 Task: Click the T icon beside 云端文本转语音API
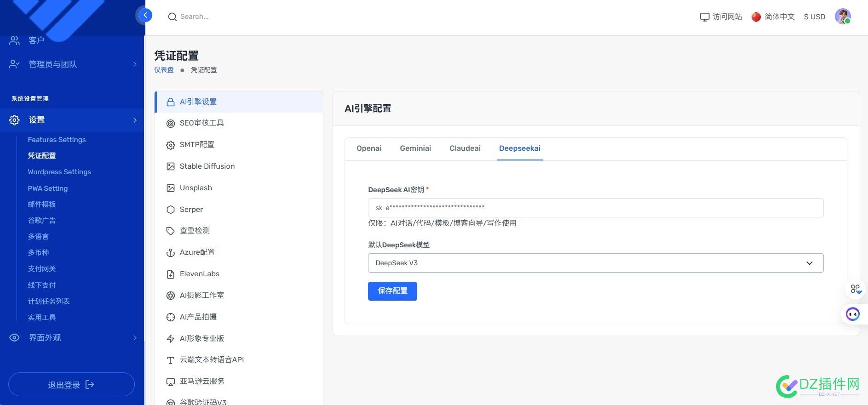[x=170, y=360]
